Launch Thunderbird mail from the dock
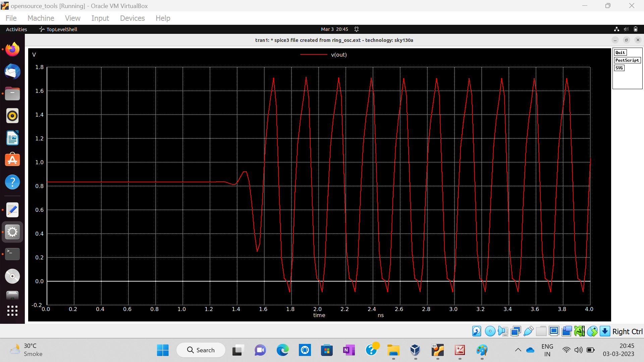This screenshot has height=362, width=644. [12, 72]
